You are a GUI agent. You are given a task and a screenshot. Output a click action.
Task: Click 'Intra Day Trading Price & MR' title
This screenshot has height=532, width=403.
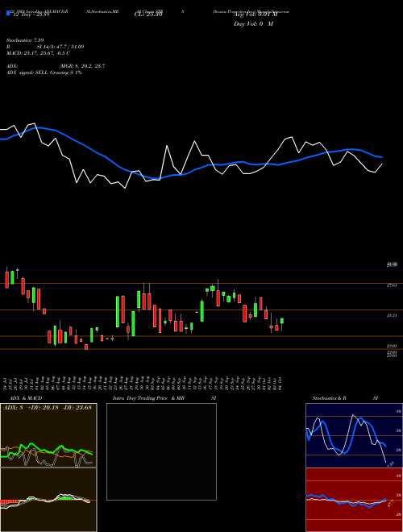(148, 398)
